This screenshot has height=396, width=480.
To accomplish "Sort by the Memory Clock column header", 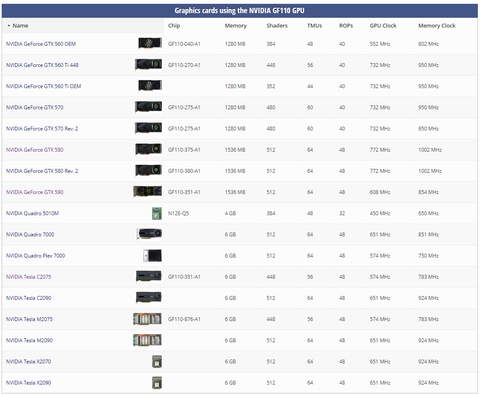I will coord(437,26).
